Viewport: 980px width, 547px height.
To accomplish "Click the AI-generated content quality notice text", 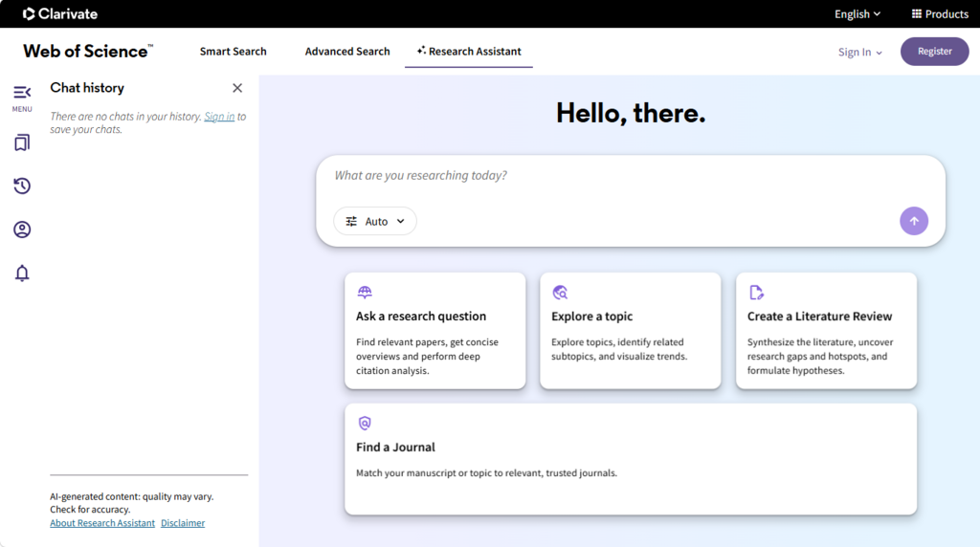I will click(132, 503).
